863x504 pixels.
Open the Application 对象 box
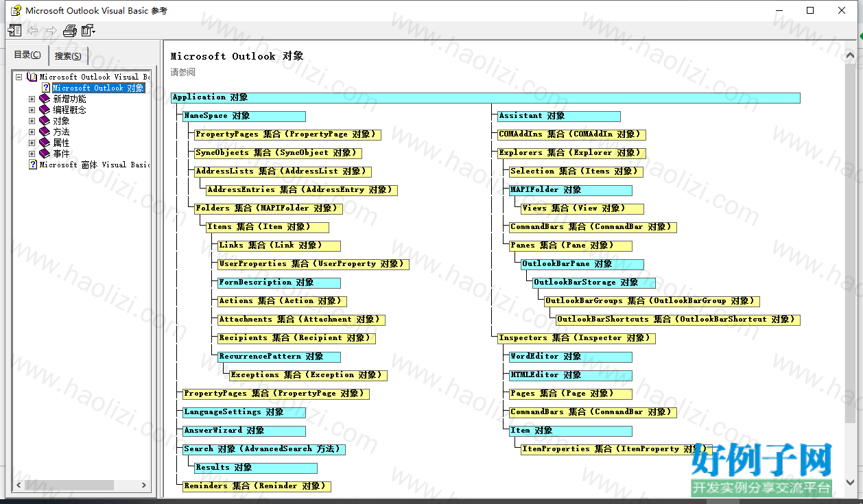(x=485, y=97)
